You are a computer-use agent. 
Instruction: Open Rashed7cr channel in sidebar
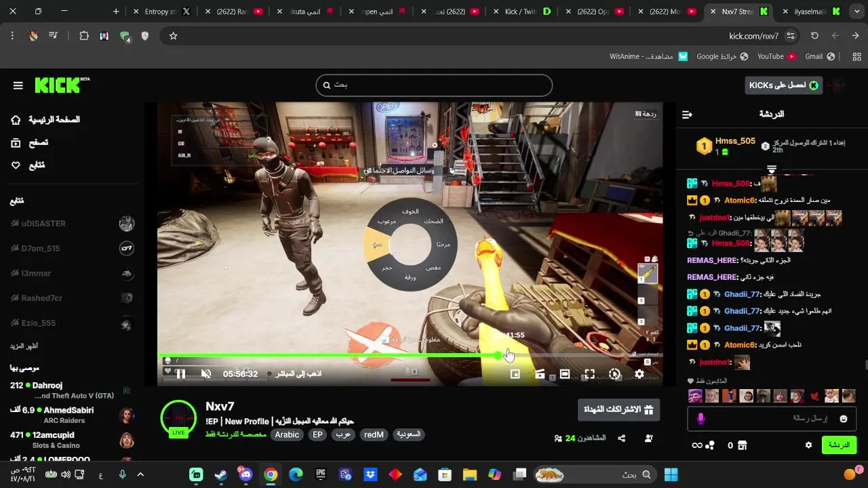72,298
